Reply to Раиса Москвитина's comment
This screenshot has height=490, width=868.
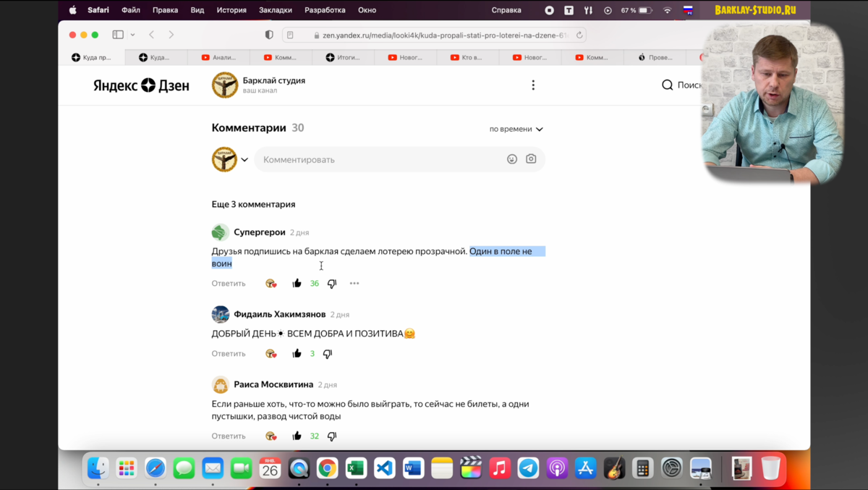tap(229, 436)
